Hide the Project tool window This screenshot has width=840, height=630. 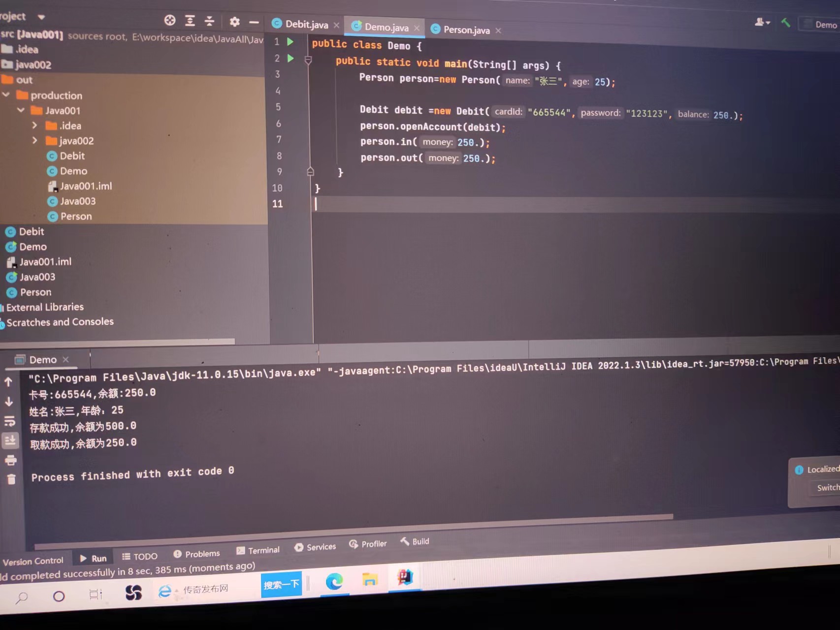(254, 22)
